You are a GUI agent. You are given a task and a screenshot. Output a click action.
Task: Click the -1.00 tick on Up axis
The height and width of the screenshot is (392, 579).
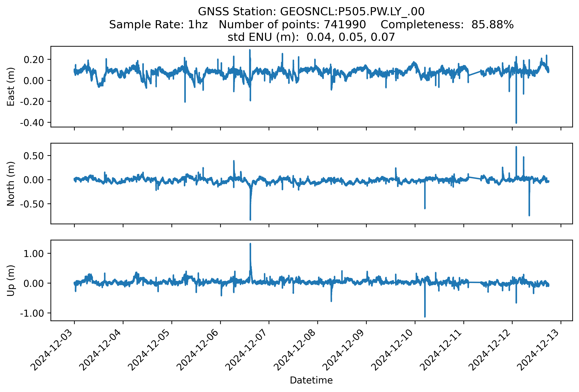click(x=32, y=313)
